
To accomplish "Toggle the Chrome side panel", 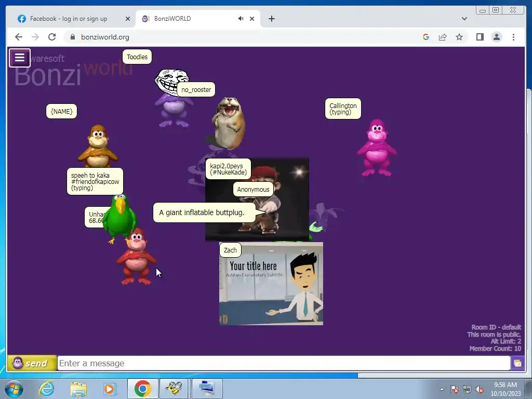I will pyautogui.click(x=480, y=37).
